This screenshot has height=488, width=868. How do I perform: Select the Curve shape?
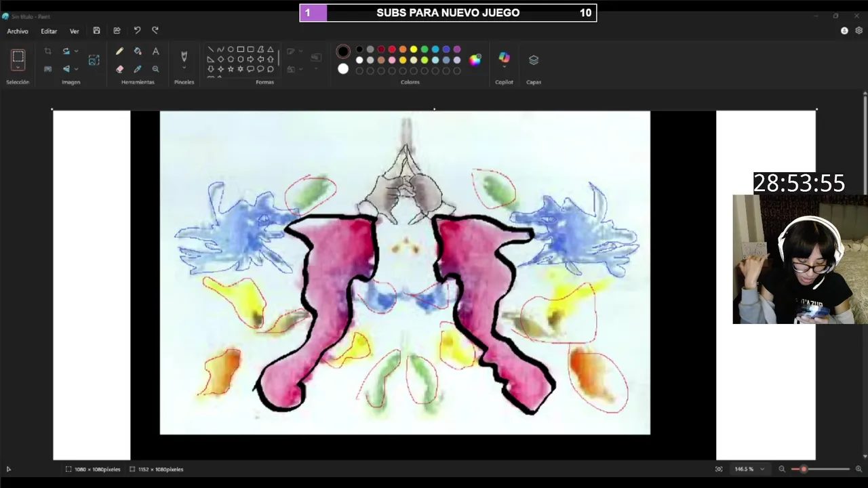[x=220, y=49]
